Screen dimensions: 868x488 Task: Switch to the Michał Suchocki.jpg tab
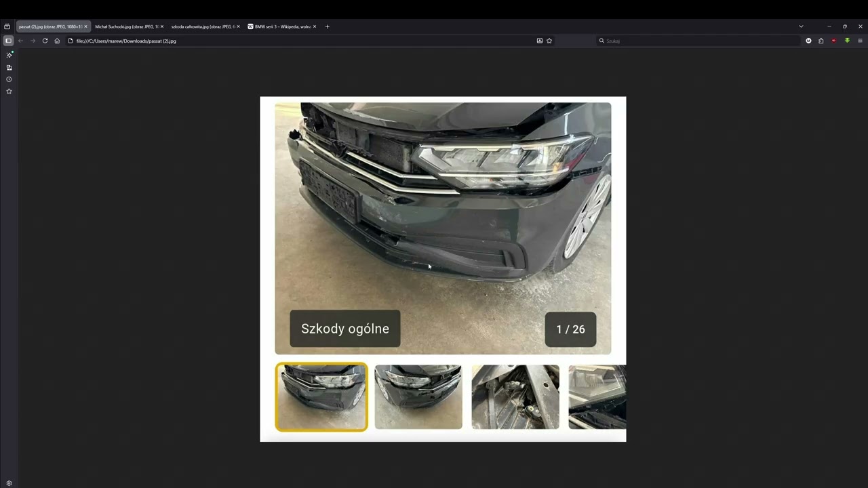129,26
